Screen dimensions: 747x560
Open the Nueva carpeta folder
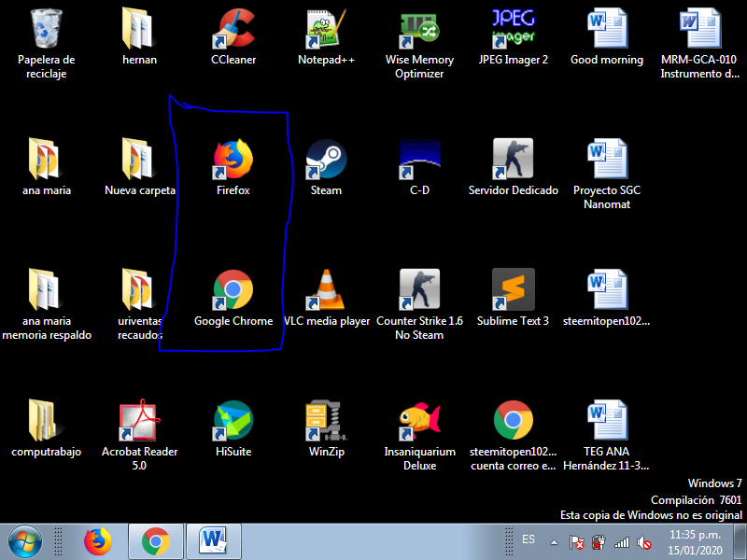(138, 160)
